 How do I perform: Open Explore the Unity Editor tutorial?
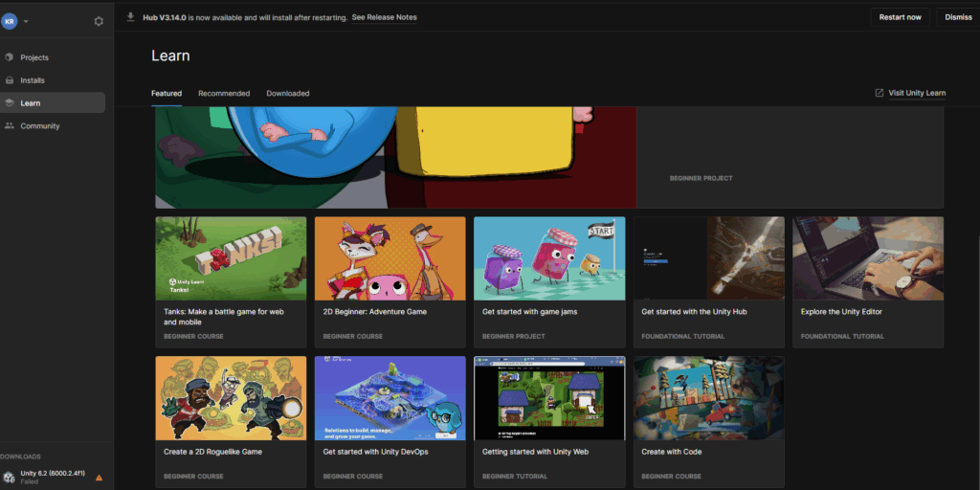868,258
